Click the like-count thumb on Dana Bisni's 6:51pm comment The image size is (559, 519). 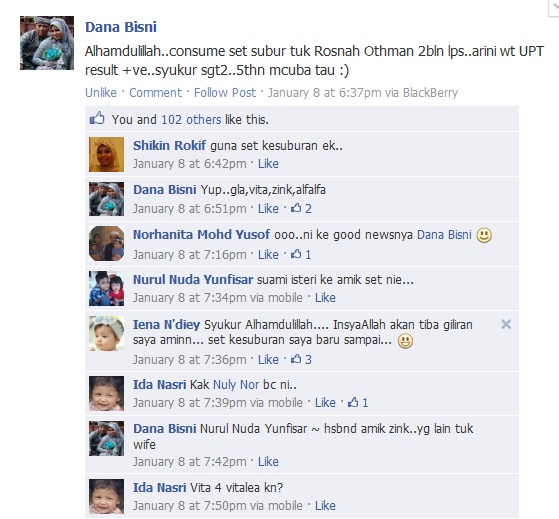(x=296, y=208)
